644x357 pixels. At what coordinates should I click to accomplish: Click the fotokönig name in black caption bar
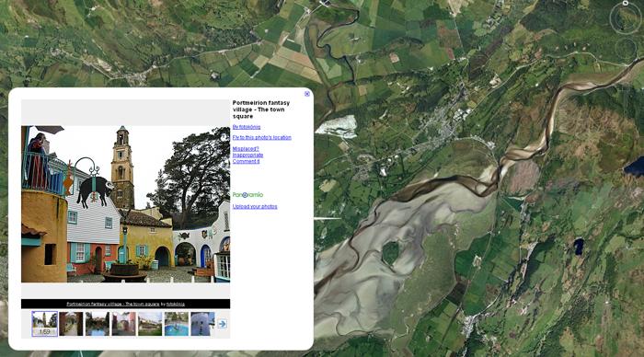(176, 304)
